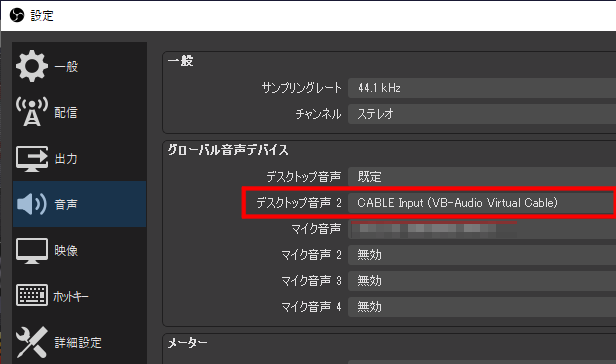Open the 音声 settings tab

pyautogui.click(x=79, y=204)
